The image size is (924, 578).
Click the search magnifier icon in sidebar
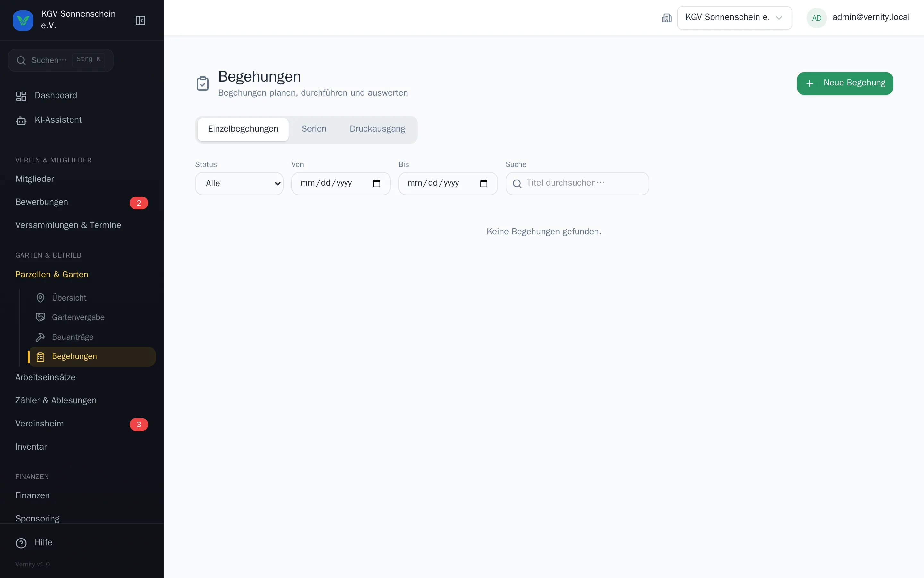click(21, 60)
